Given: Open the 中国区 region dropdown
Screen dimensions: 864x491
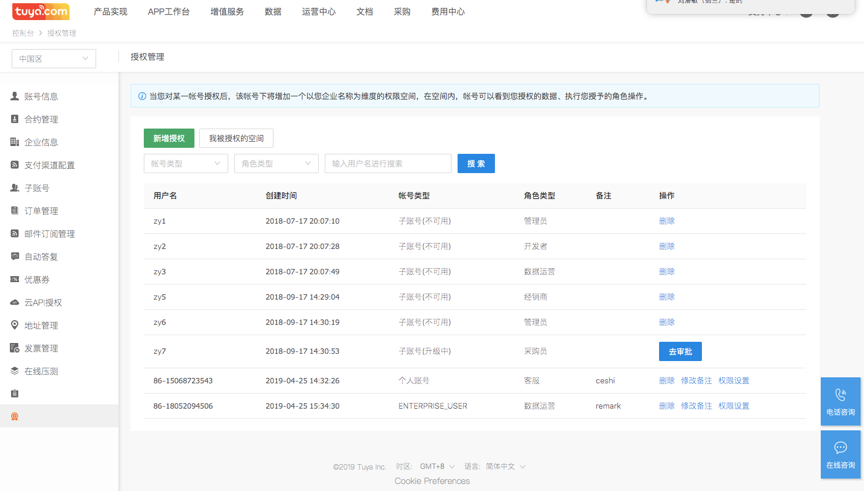Looking at the screenshot, I should pyautogui.click(x=53, y=58).
